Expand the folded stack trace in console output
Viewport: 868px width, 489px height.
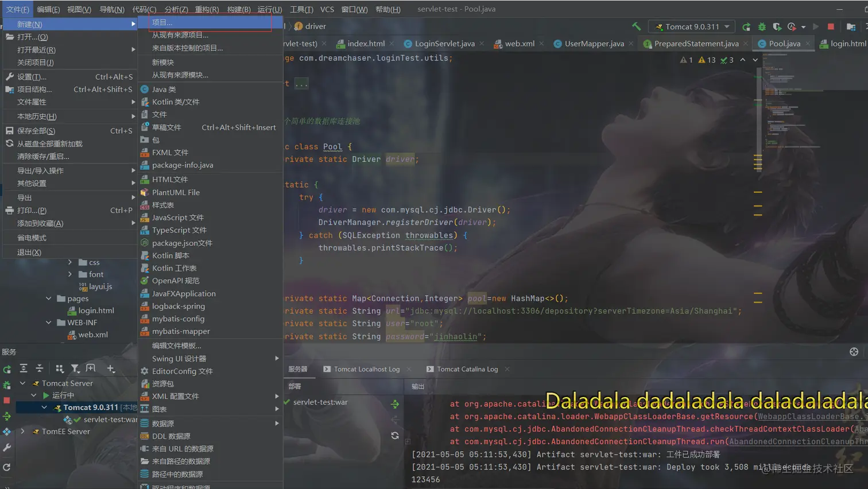pos(408,441)
